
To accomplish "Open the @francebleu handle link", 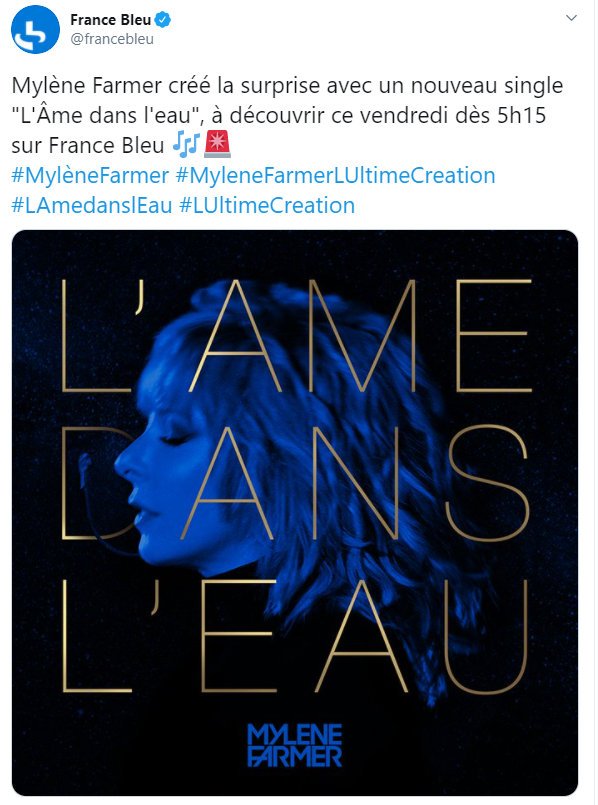I will point(112,40).
